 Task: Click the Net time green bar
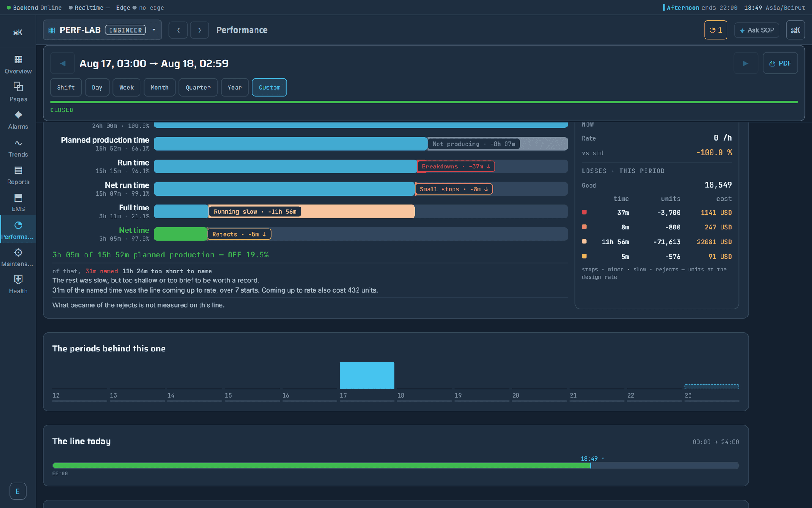coord(181,234)
